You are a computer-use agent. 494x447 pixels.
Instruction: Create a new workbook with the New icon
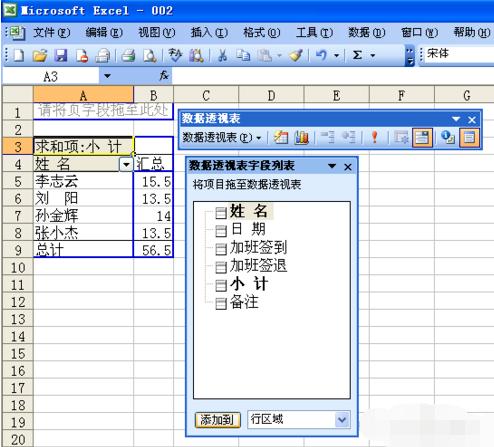click(18, 56)
